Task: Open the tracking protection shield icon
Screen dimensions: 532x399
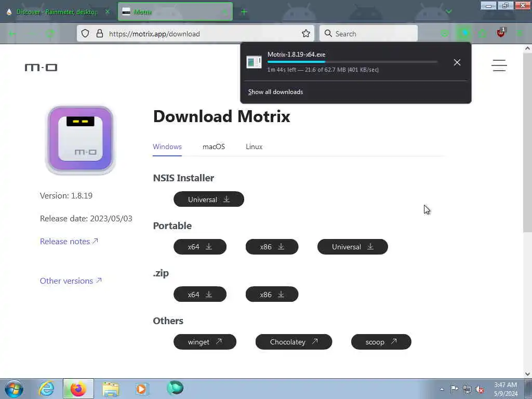Action: (x=85, y=34)
